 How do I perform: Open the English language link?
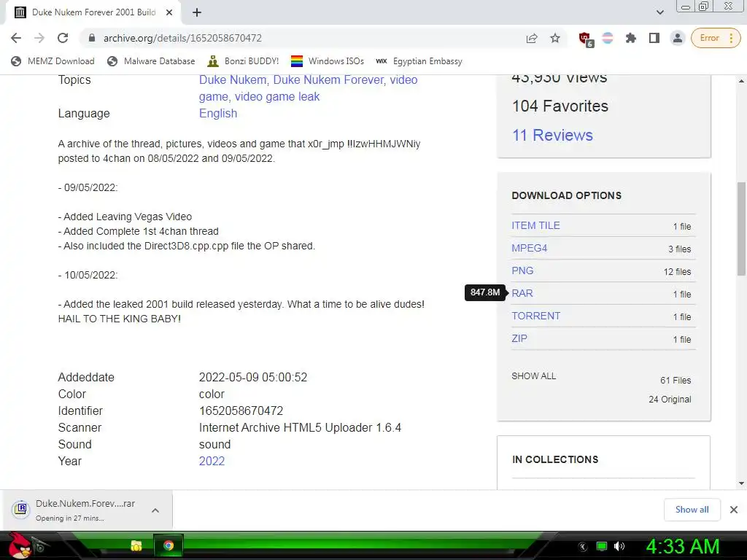coord(217,113)
